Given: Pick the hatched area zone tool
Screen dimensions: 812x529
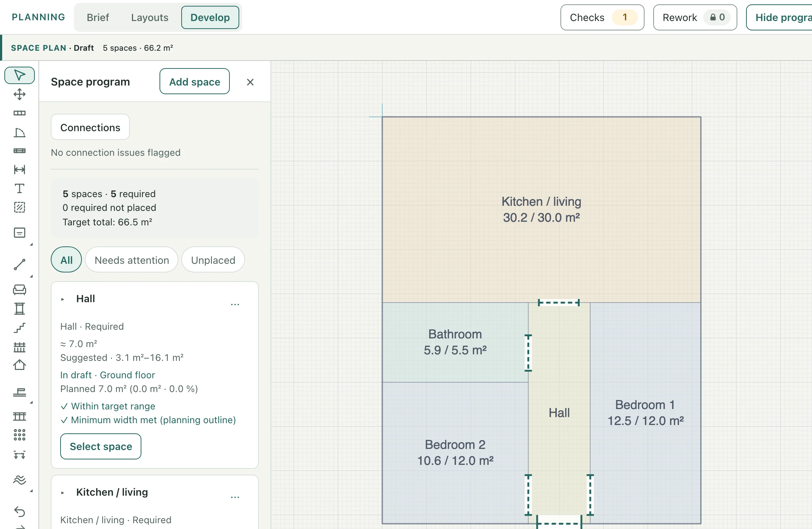Looking at the screenshot, I should coord(20,207).
